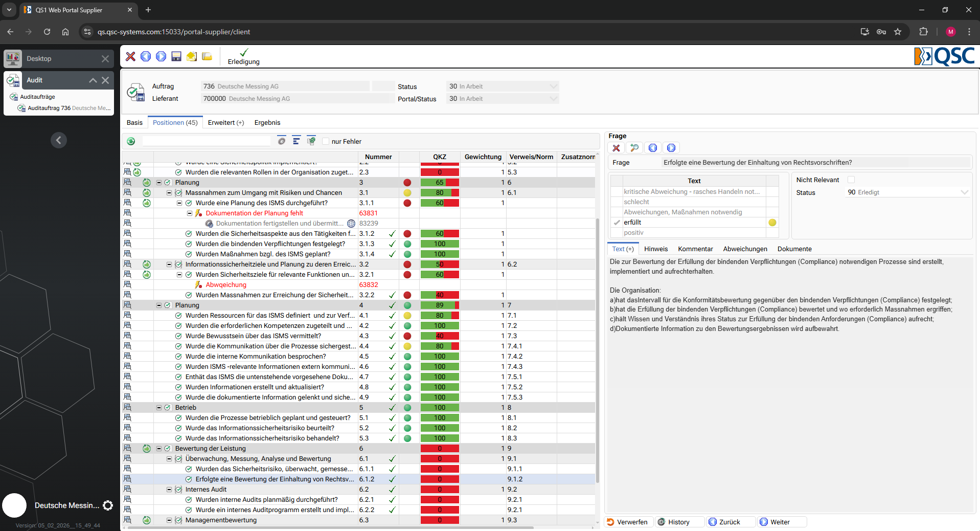
Task: Collapse 'Wurde eine Planung des ISMS durchgeführt?' node
Action: point(179,203)
